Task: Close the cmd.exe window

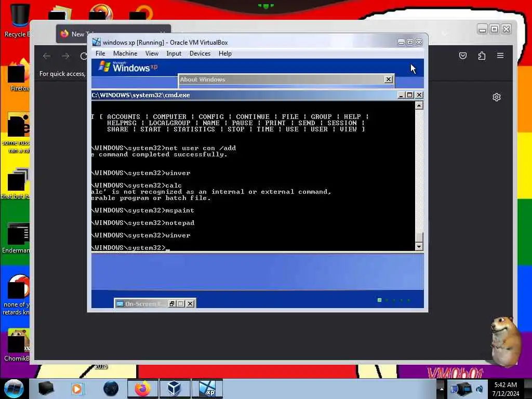Action: [x=419, y=95]
